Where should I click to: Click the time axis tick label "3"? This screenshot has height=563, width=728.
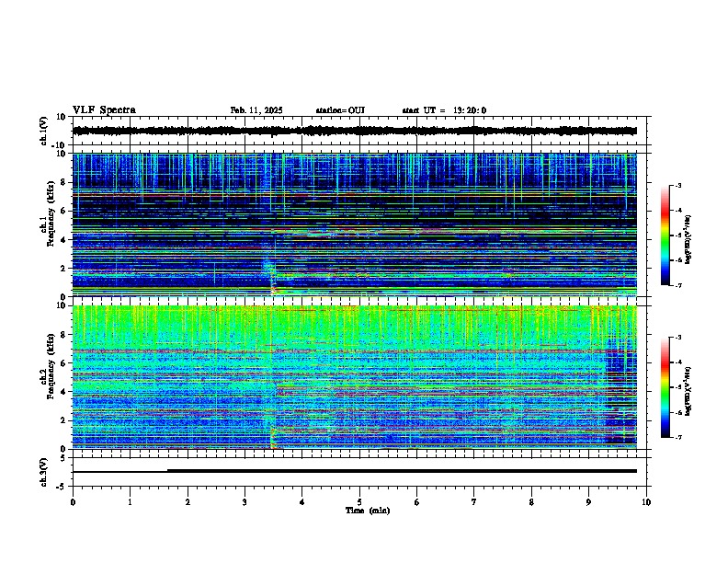coord(245,502)
